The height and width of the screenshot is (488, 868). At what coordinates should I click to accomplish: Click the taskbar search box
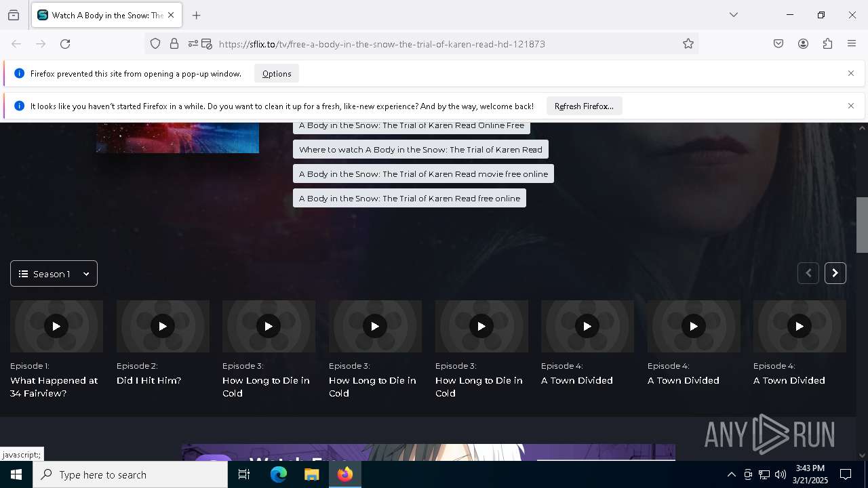(x=130, y=474)
